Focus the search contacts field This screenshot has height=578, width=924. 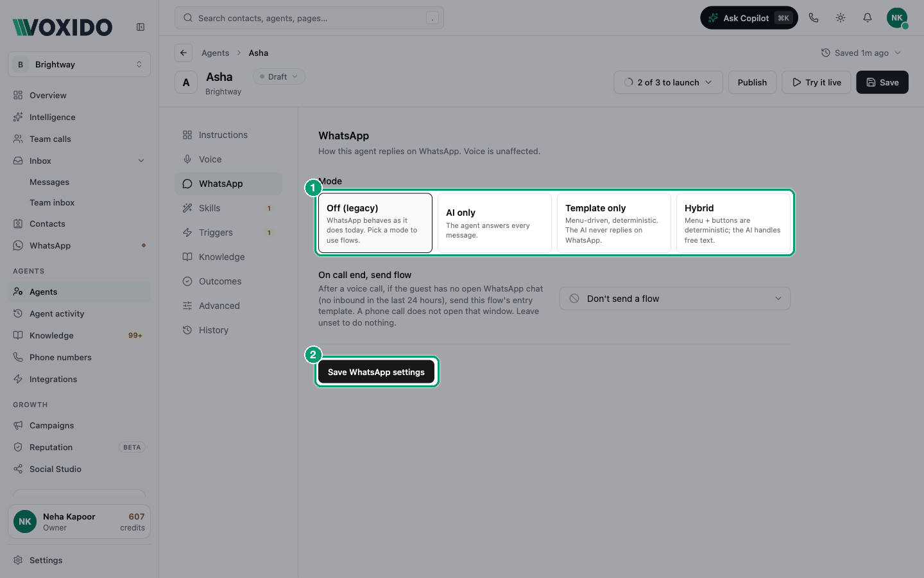click(x=309, y=18)
